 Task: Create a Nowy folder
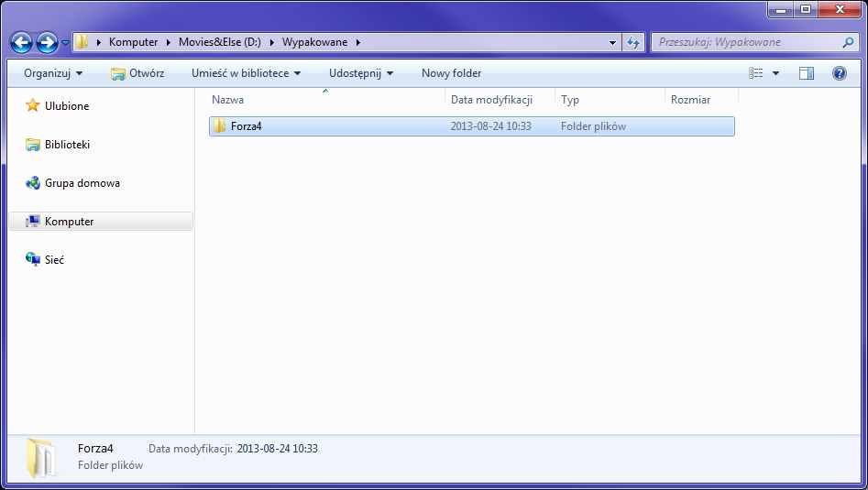point(451,73)
